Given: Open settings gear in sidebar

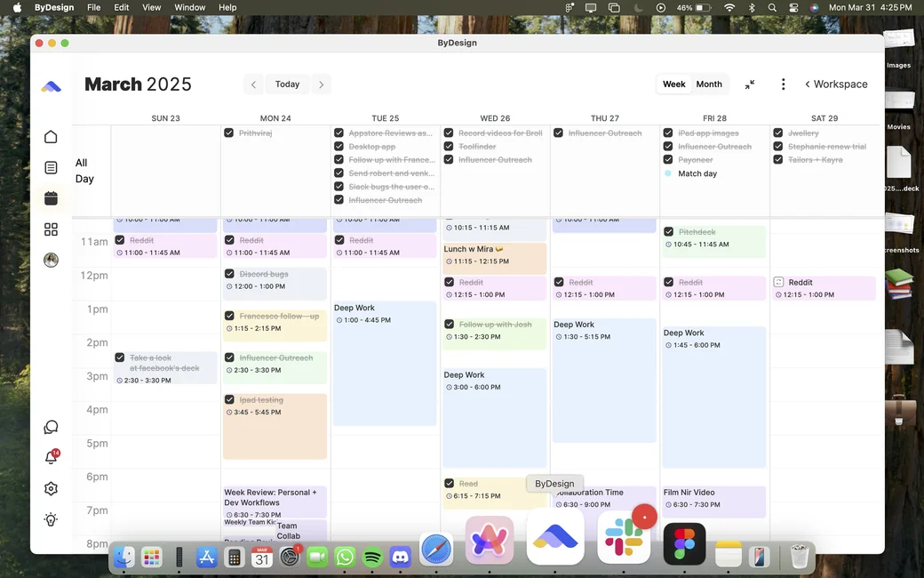Looking at the screenshot, I should coord(51,488).
